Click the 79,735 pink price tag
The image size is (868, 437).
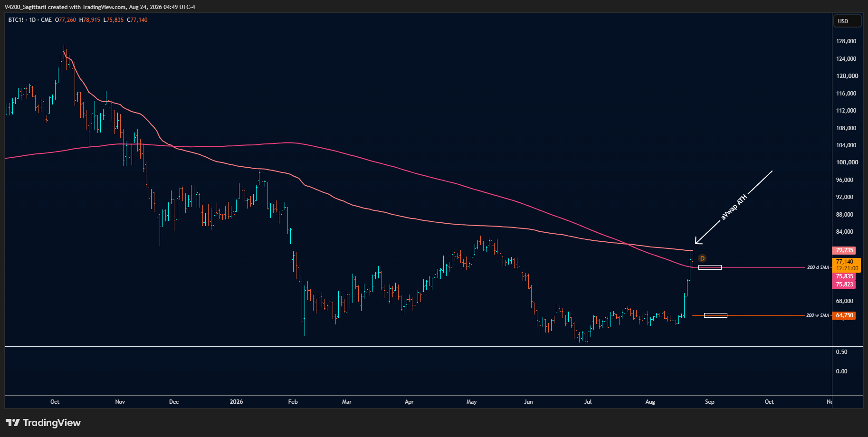844,250
